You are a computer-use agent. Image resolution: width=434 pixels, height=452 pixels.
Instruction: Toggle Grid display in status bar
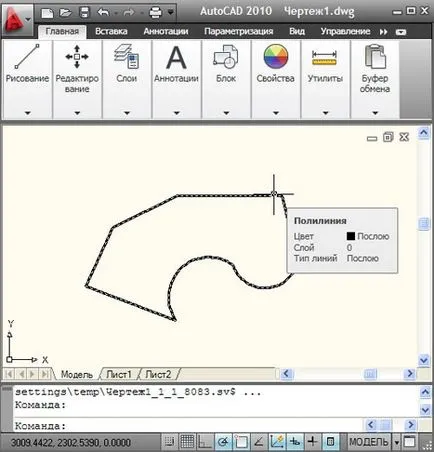tap(187, 442)
